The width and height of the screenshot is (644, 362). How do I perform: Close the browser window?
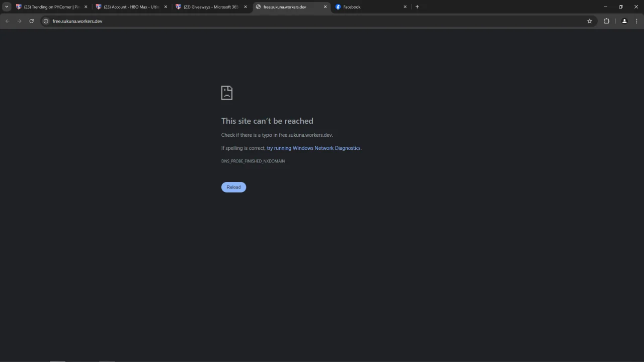coord(636,7)
